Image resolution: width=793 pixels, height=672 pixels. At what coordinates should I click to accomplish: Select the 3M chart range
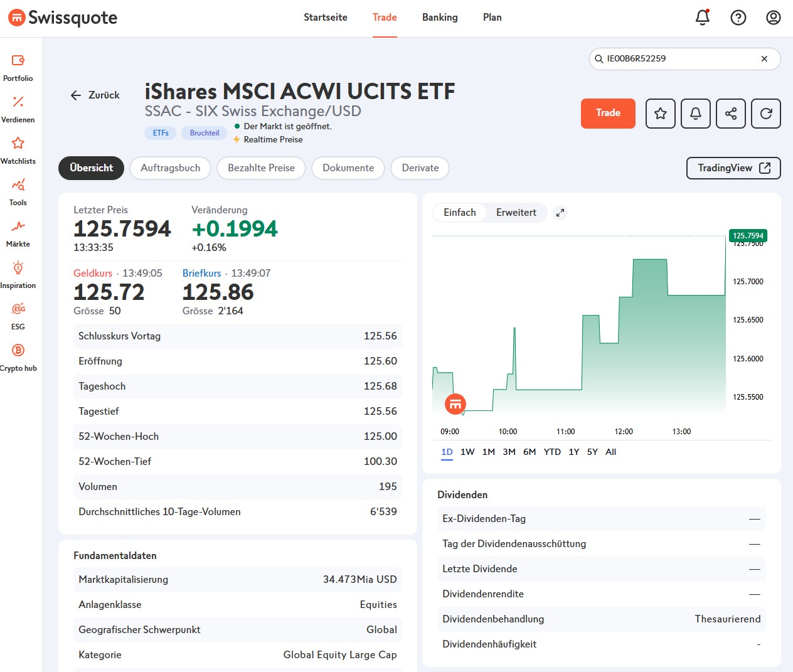pyautogui.click(x=509, y=452)
